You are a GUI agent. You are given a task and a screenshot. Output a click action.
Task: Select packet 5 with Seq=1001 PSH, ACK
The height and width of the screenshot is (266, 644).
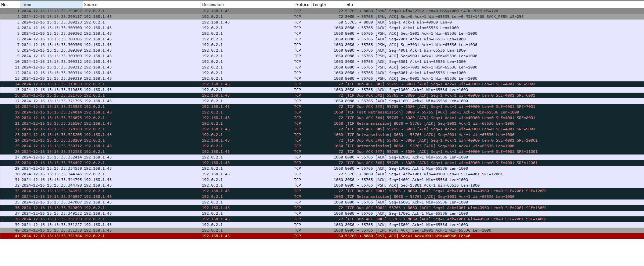[322, 33]
